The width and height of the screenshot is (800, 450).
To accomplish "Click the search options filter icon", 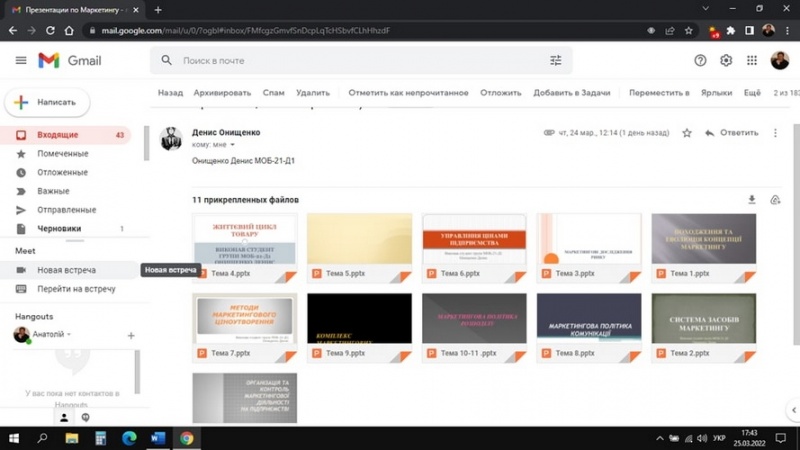I will [x=556, y=61].
